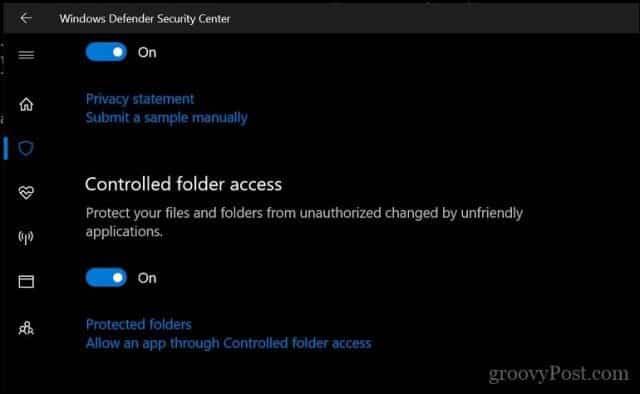Image resolution: width=640 pixels, height=394 pixels.
Task: Open the Privacy statement link
Action: pos(140,99)
